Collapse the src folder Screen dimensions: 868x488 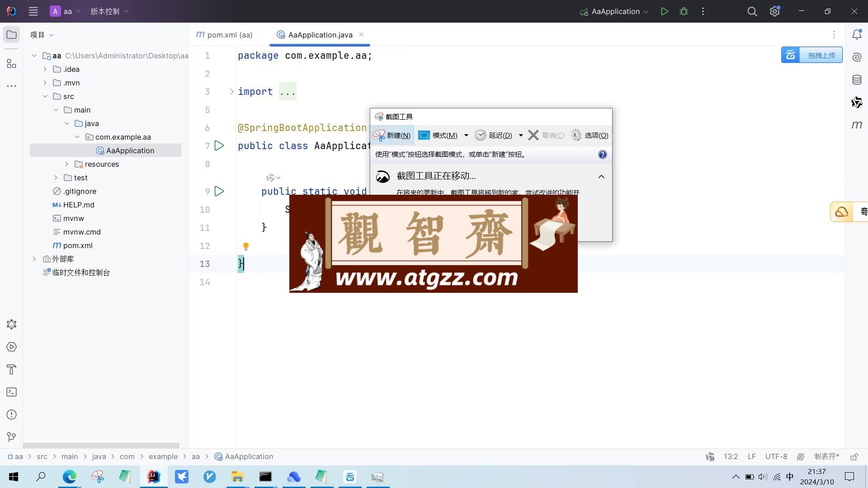coord(45,96)
